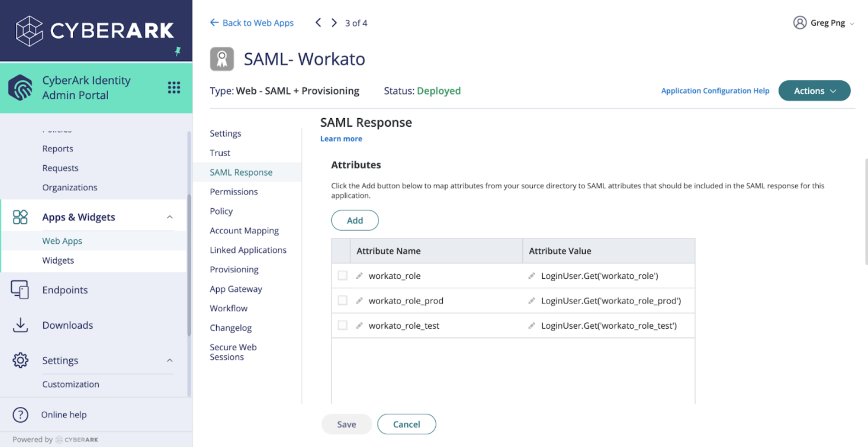Collapse the Settings section chevron
This screenshot has width=868, height=448.
pos(170,361)
